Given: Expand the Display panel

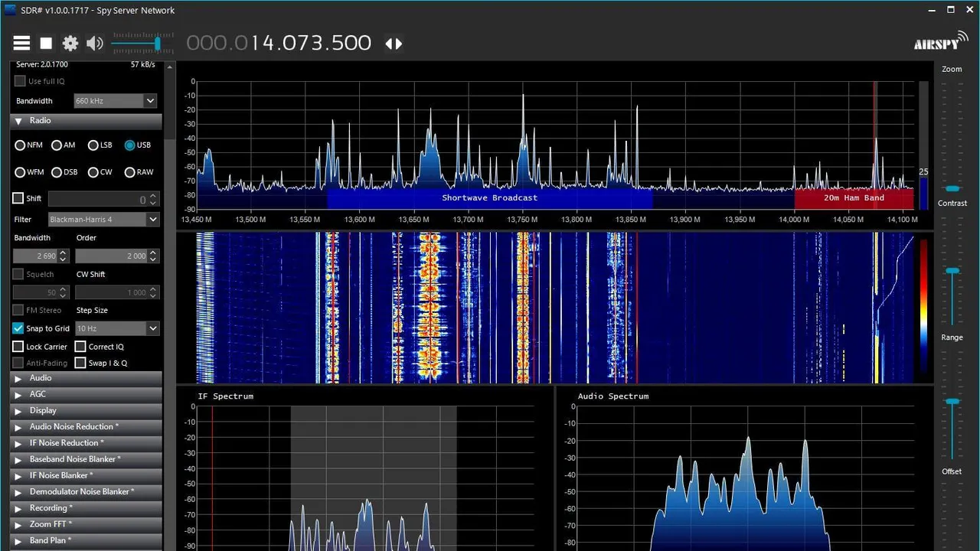Looking at the screenshot, I should point(86,411).
